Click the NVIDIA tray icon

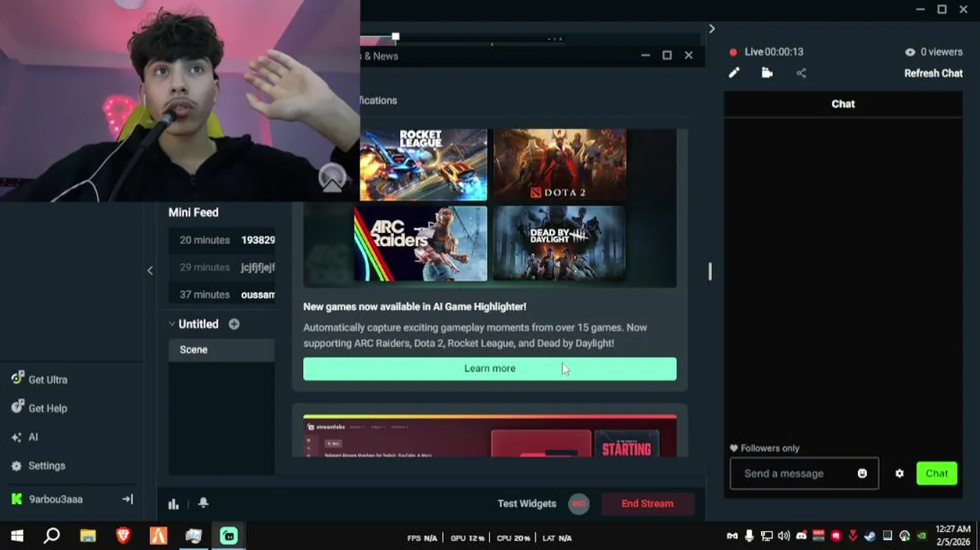click(922, 536)
